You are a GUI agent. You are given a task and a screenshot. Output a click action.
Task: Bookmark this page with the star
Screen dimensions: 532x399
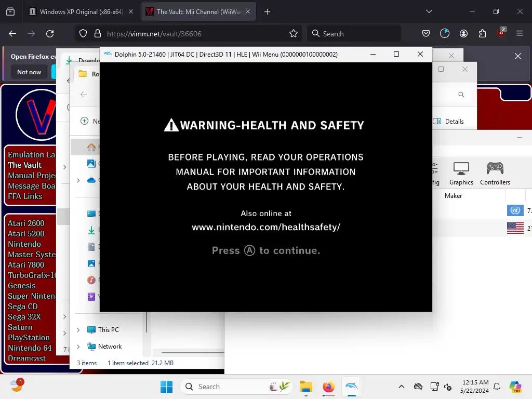point(294,34)
